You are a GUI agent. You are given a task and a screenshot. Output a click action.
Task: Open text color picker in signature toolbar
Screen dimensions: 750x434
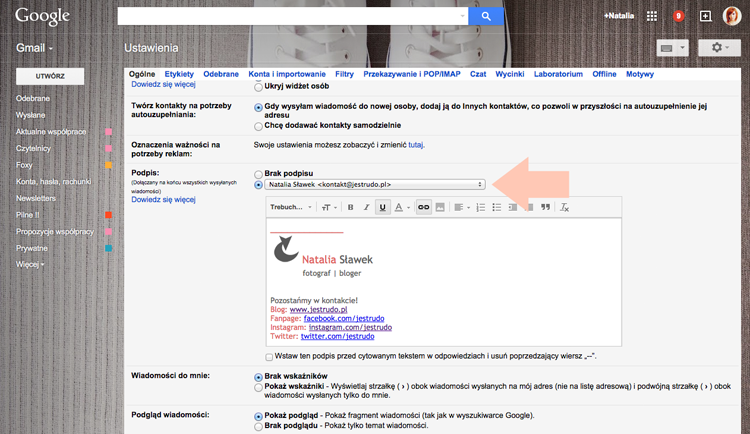(x=401, y=207)
